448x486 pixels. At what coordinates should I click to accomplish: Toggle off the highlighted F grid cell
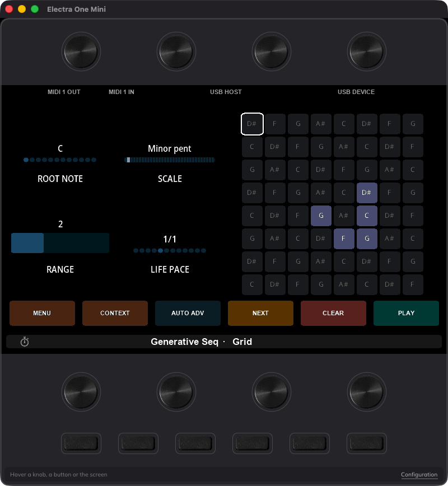tap(344, 239)
